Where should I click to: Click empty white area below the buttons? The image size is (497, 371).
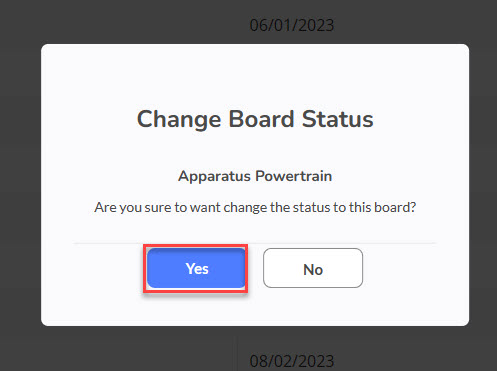pos(255,308)
